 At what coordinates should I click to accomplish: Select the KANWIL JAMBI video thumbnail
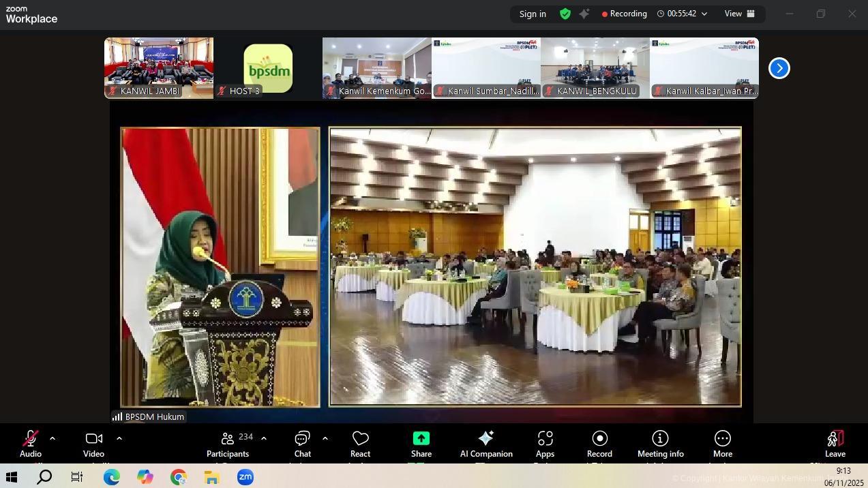(x=159, y=67)
